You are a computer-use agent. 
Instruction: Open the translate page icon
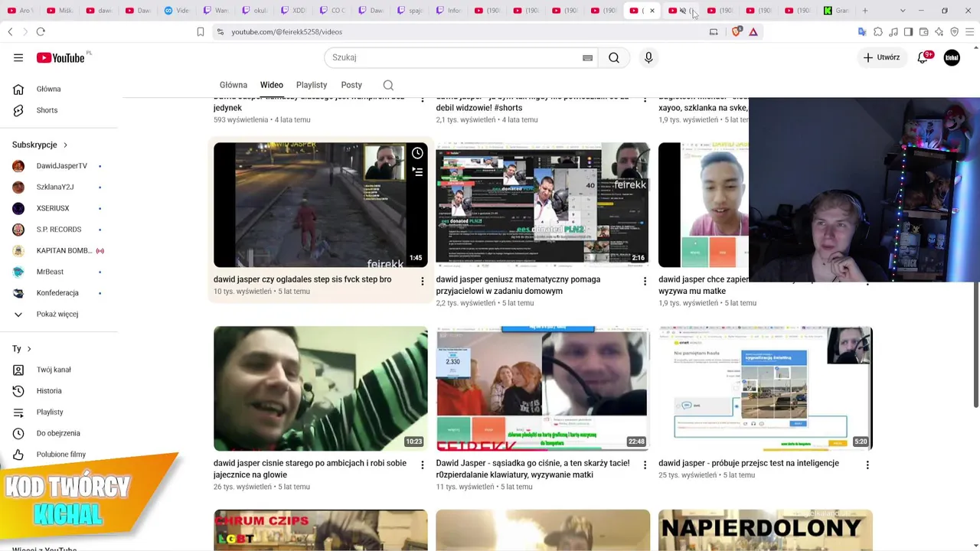(x=862, y=31)
